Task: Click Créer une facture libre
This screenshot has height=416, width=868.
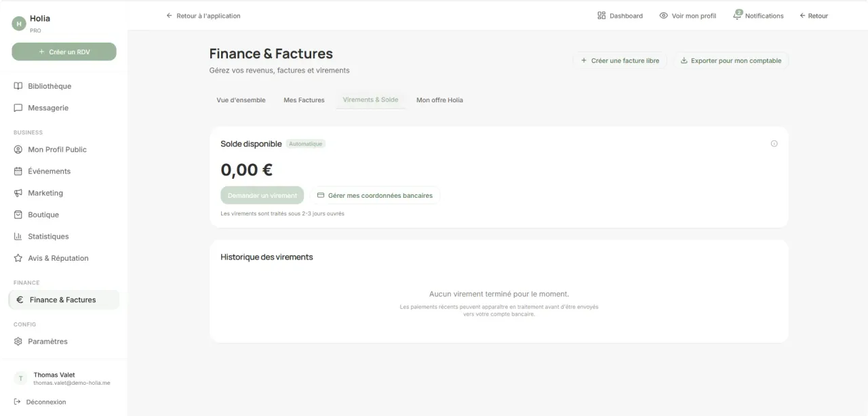Action: pos(620,60)
